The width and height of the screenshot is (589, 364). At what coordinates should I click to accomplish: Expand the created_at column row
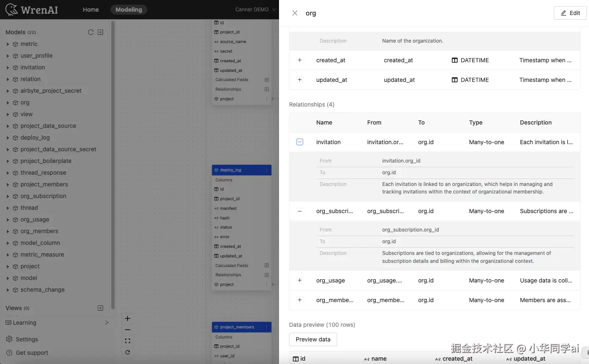click(x=300, y=60)
